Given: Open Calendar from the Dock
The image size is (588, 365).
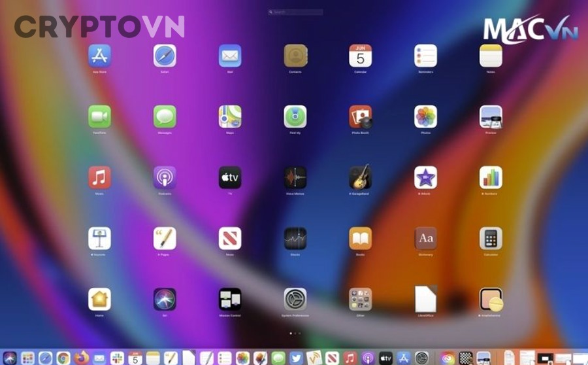Looking at the screenshot, I should point(135,358).
